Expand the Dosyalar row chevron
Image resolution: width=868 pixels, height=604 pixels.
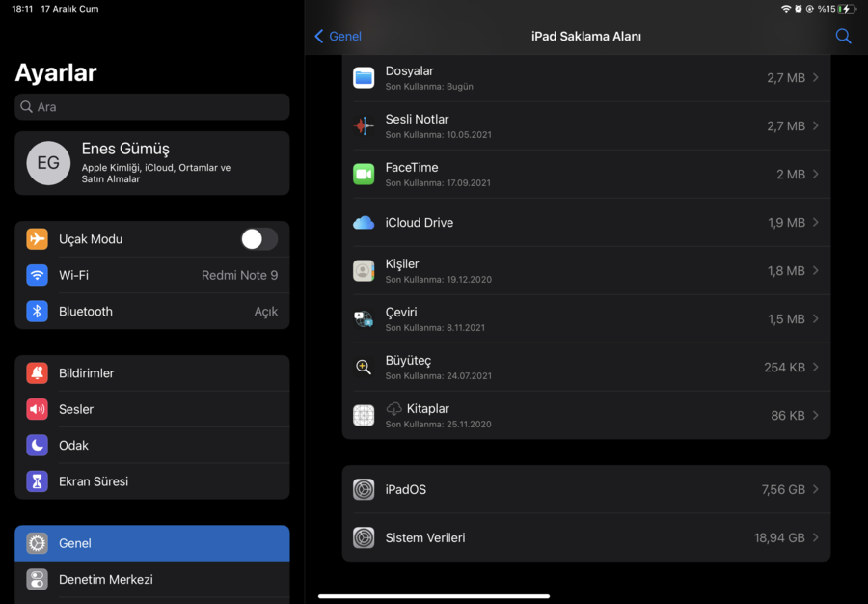click(816, 77)
